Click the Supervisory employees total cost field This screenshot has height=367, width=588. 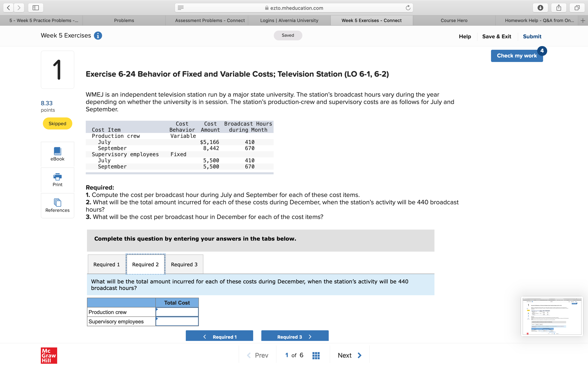(x=177, y=321)
